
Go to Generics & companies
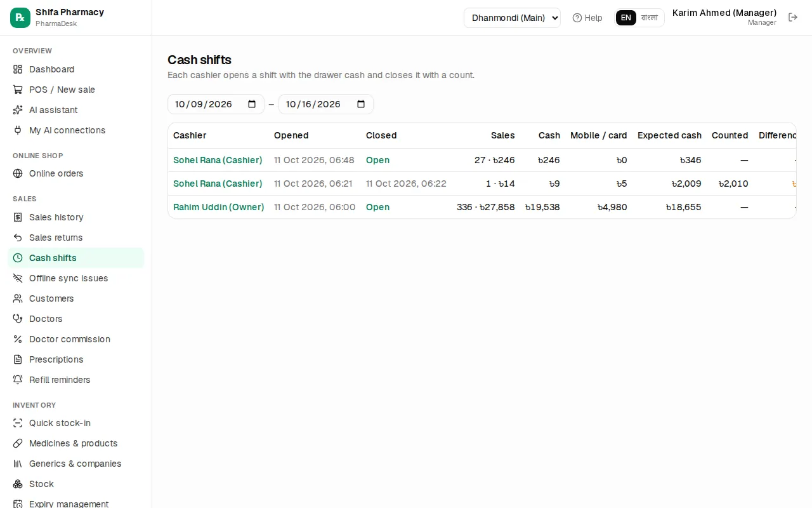(x=75, y=464)
